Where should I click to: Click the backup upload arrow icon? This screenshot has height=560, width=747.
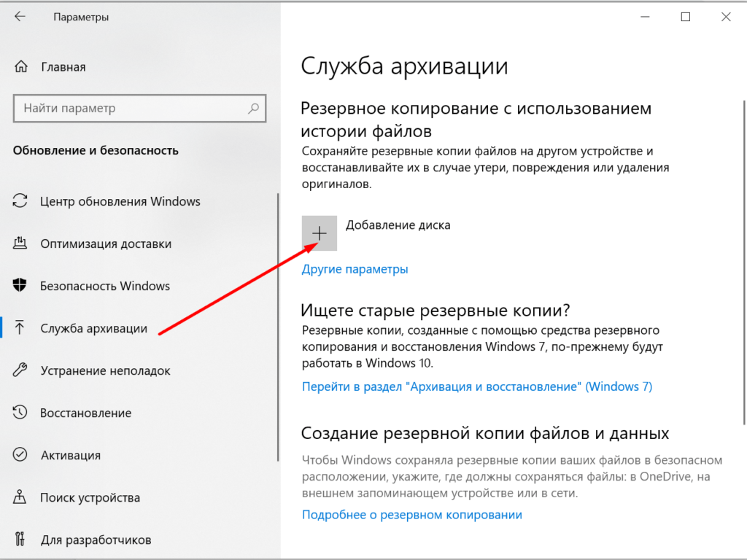[20, 327]
